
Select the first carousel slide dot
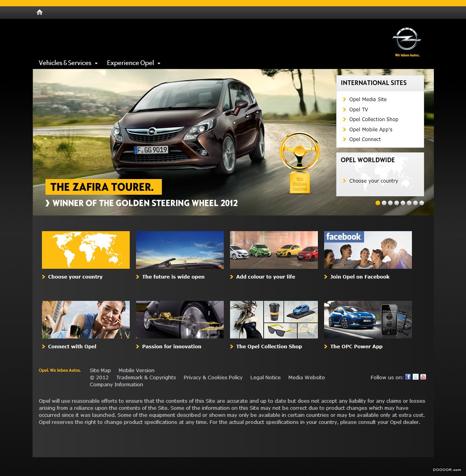pyautogui.click(x=378, y=203)
